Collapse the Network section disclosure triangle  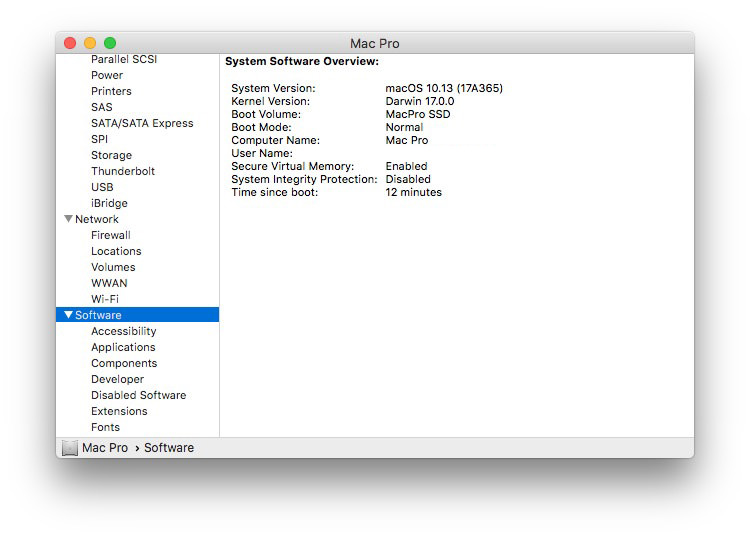[68, 219]
